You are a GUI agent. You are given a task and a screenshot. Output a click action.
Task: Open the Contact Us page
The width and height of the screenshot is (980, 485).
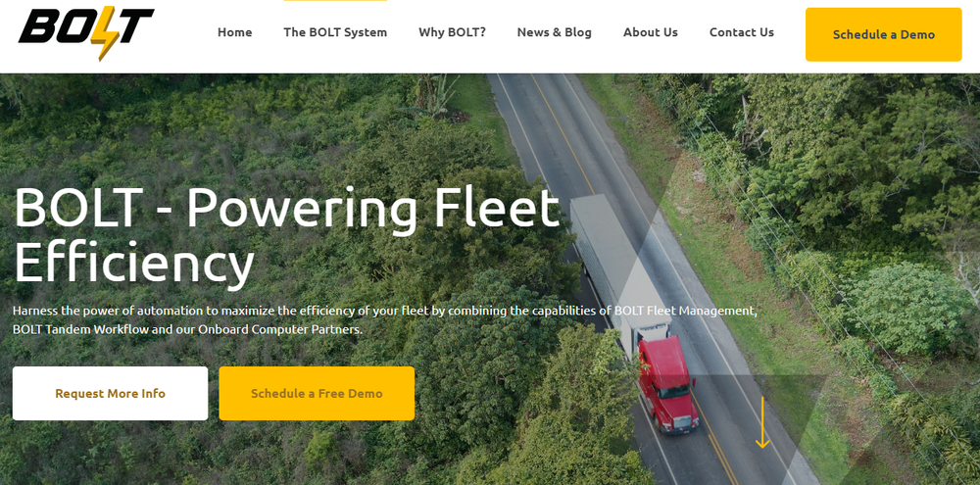741,32
